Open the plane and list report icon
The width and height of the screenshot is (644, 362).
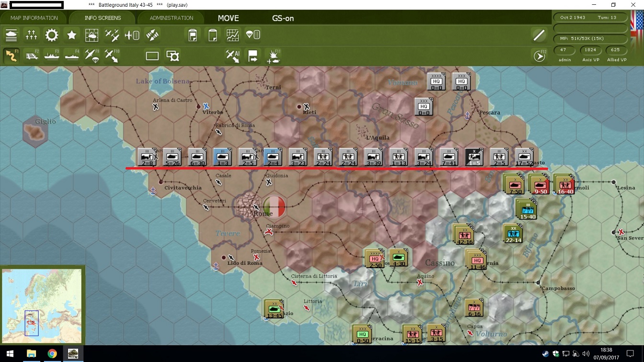[132, 35]
